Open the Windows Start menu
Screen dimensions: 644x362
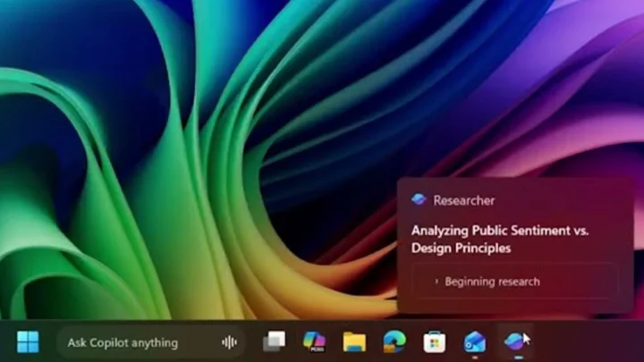click(x=28, y=341)
